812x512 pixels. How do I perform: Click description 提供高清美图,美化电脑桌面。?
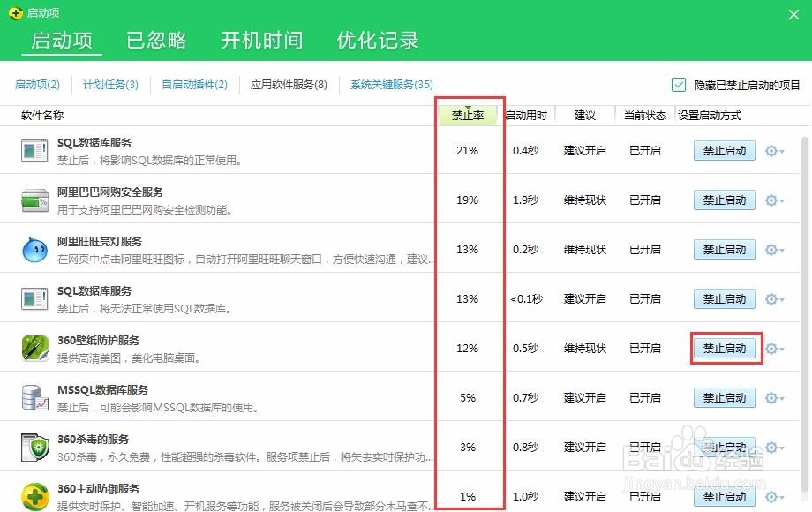(x=129, y=358)
